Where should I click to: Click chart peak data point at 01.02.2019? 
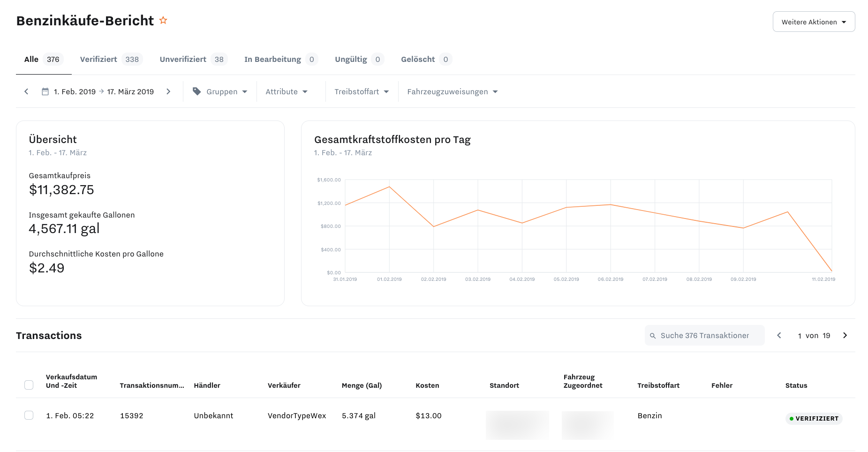(389, 187)
